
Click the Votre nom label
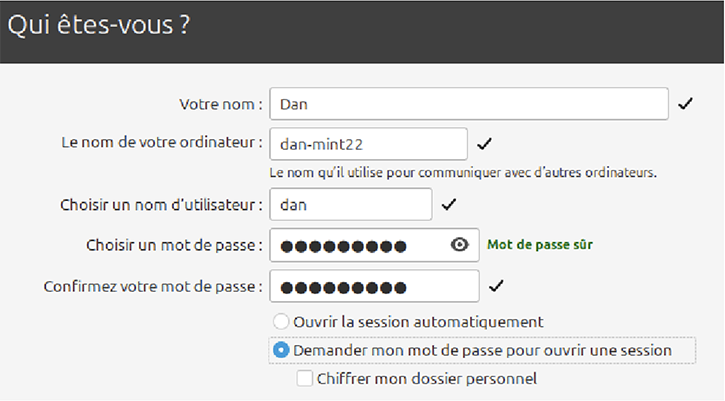pos(220,104)
